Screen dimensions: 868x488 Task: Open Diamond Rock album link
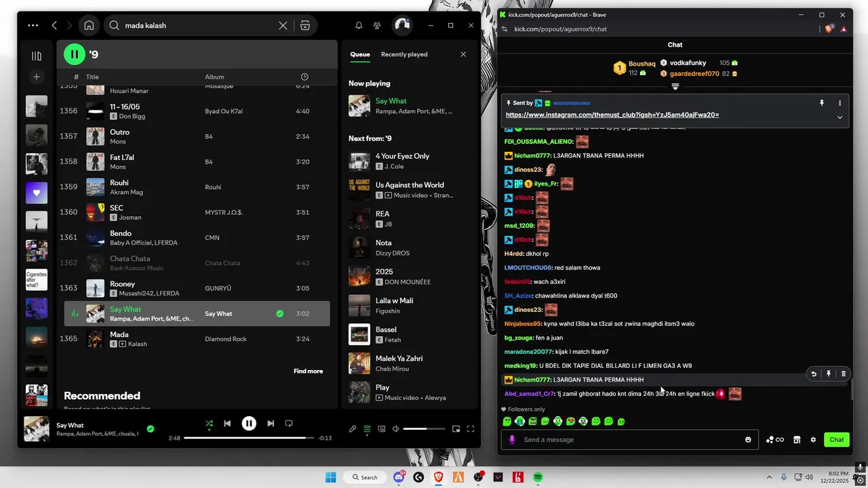226,339
